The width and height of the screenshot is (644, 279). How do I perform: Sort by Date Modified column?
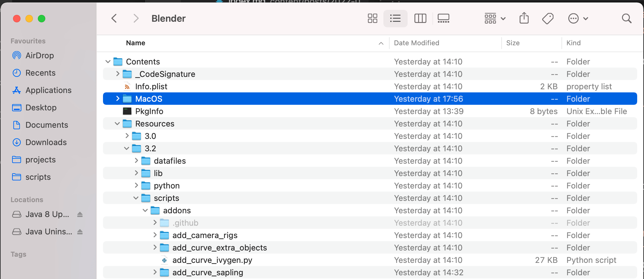417,43
